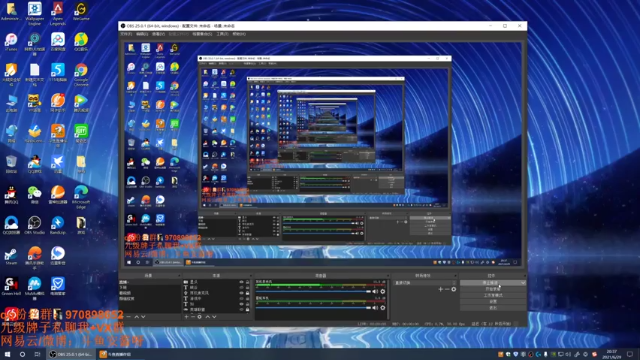Toggle visibility of the image source row

(x=241, y=309)
